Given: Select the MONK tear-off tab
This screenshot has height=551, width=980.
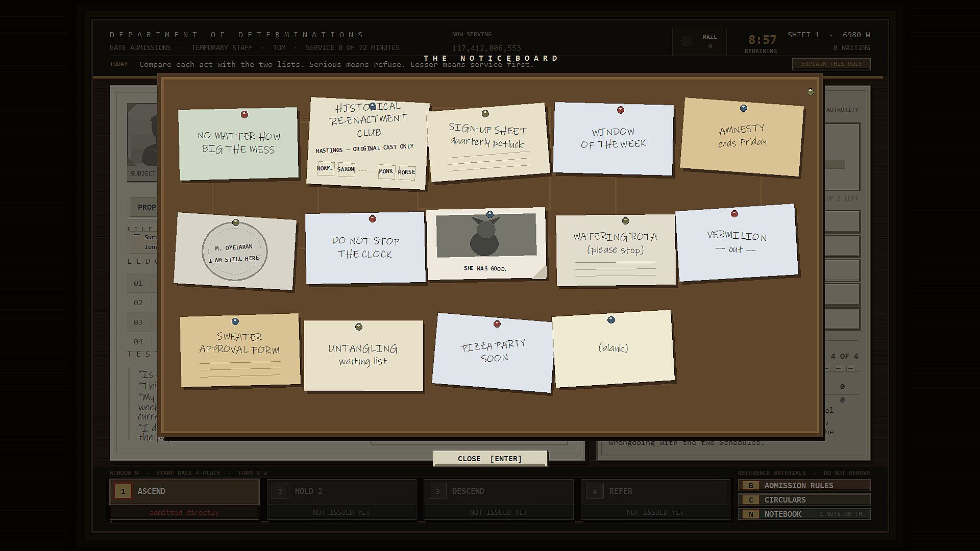Looking at the screenshot, I should (x=386, y=171).
